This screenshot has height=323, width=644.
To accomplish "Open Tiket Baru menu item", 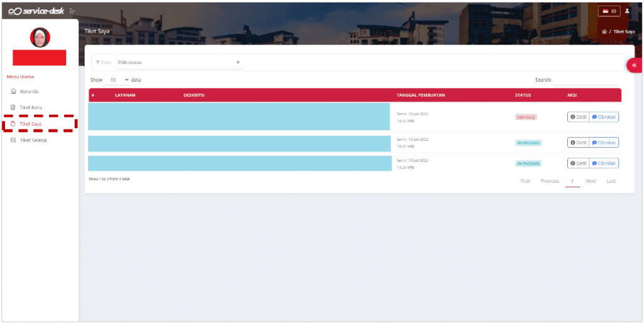I will point(30,107).
